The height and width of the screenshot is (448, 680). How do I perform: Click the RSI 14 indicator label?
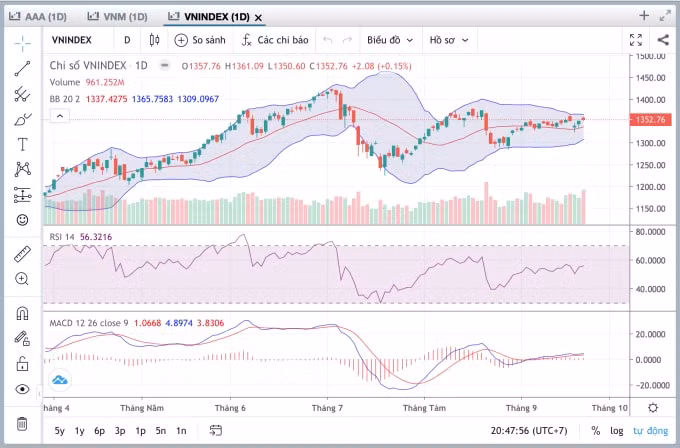click(x=62, y=237)
